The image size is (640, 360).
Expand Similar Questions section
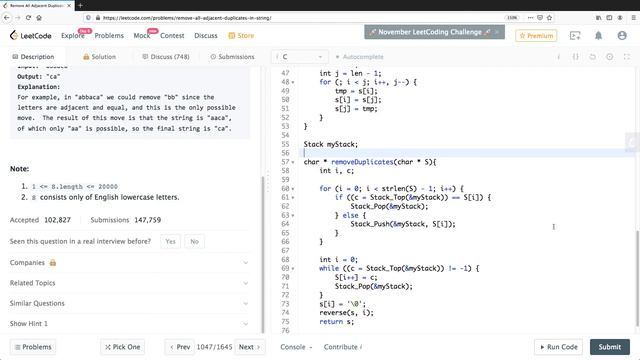point(129,303)
